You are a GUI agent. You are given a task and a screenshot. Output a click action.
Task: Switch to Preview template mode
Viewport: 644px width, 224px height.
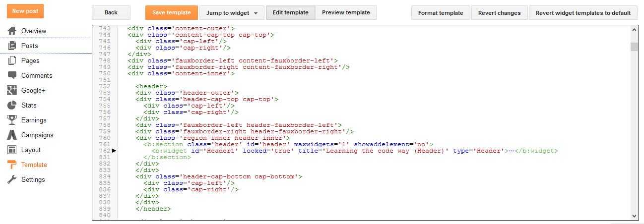click(346, 12)
